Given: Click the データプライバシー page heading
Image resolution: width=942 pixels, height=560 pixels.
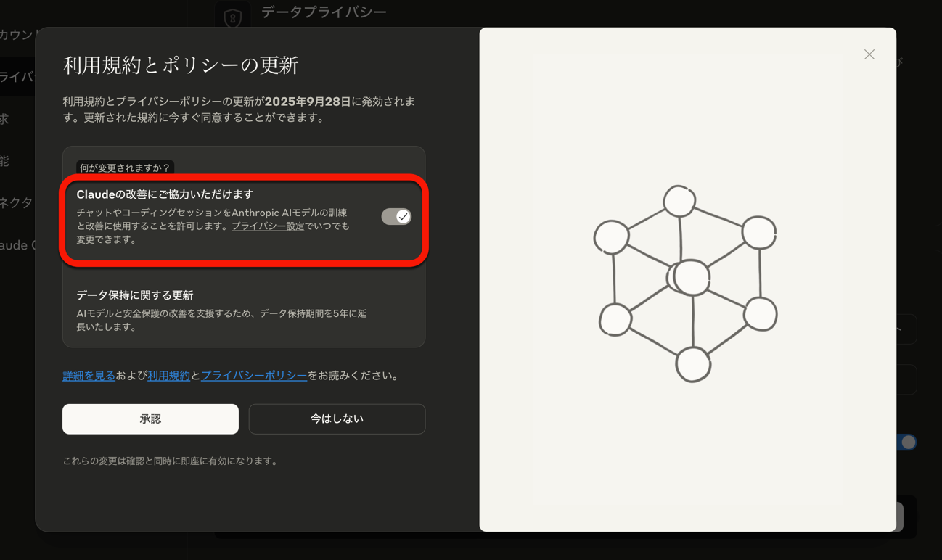Looking at the screenshot, I should [324, 12].
